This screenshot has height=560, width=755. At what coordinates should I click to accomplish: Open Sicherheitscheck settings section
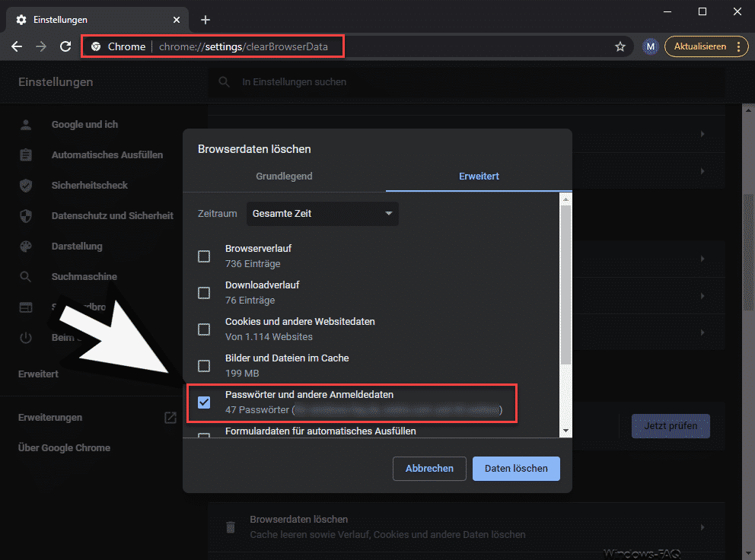click(x=90, y=186)
